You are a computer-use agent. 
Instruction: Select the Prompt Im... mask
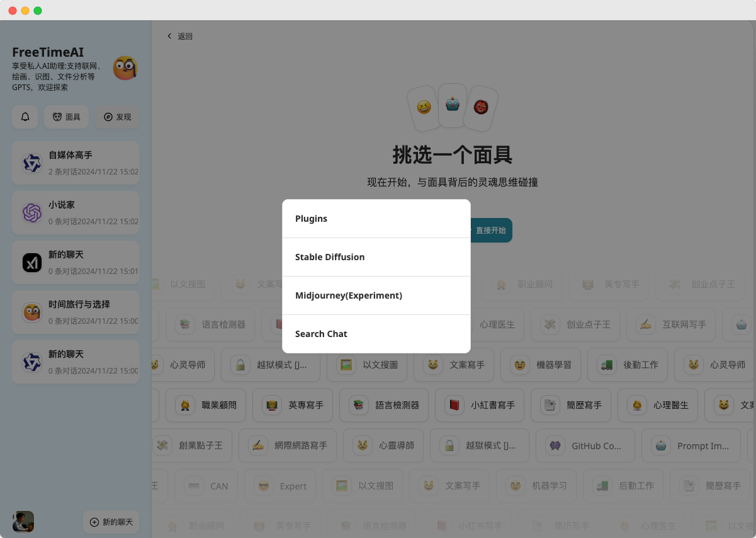(x=691, y=445)
